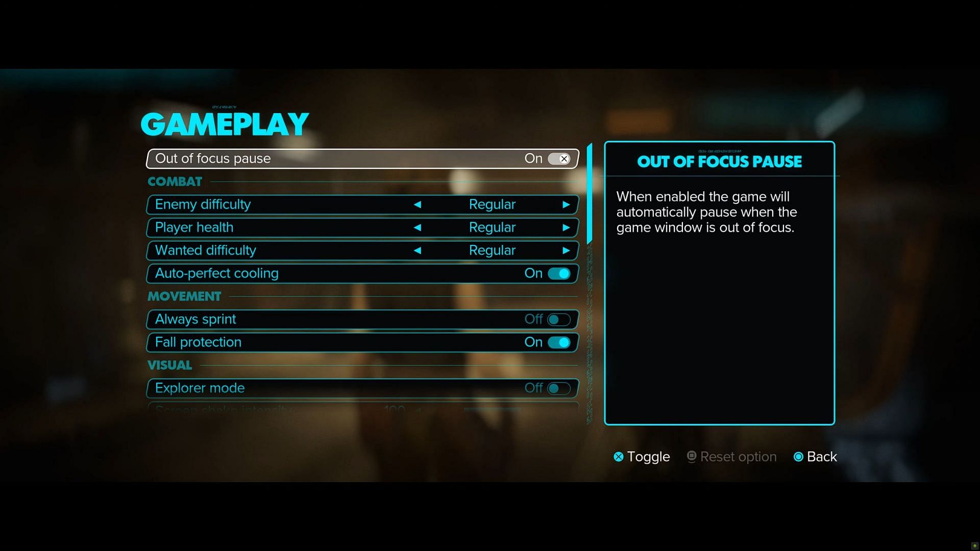
Task: Click the left arrow for Player health
Action: [x=418, y=228]
